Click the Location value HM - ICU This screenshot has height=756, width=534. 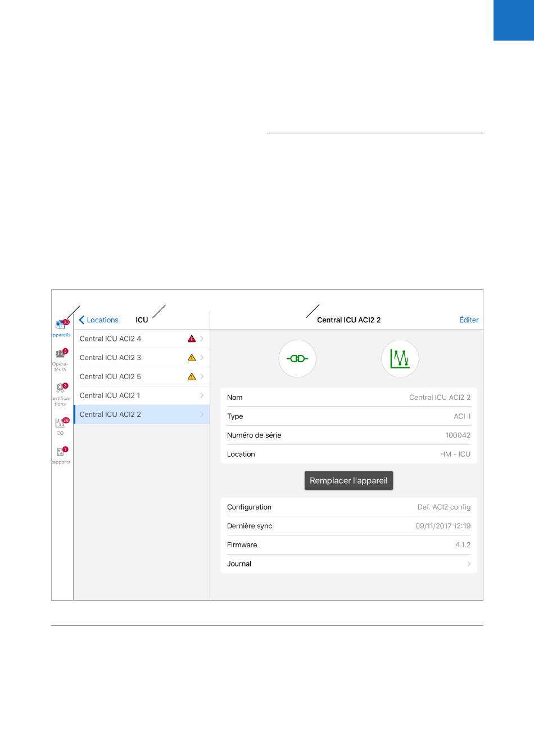[x=455, y=454]
